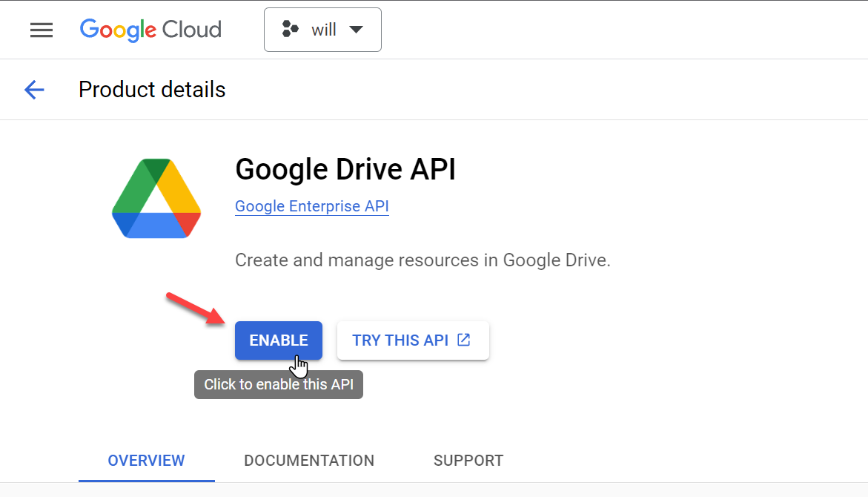This screenshot has width=868, height=497.
Task: Open the Google Enterprise API link
Action: coord(311,206)
